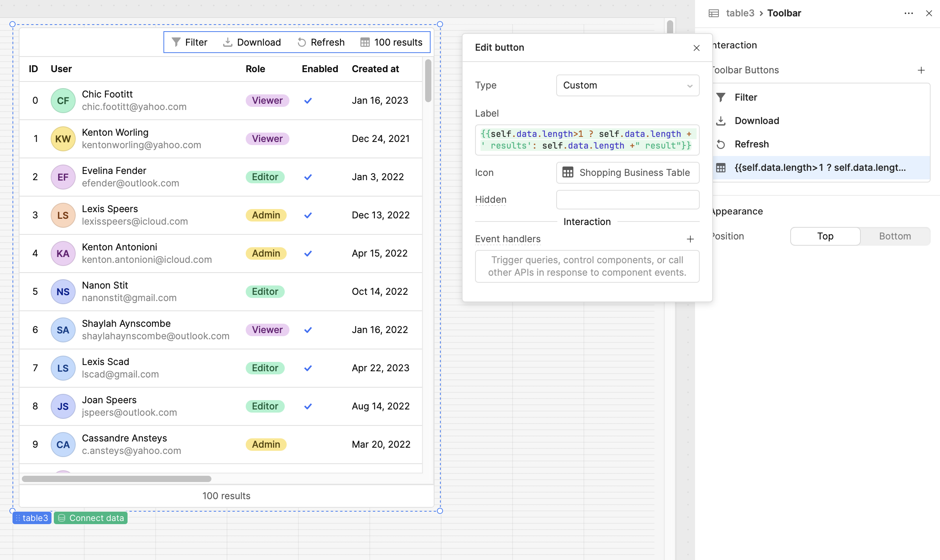Open the three-dots menu in inspector header
The height and width of the screenshot is (560, 940).
[x=908, y=13]
